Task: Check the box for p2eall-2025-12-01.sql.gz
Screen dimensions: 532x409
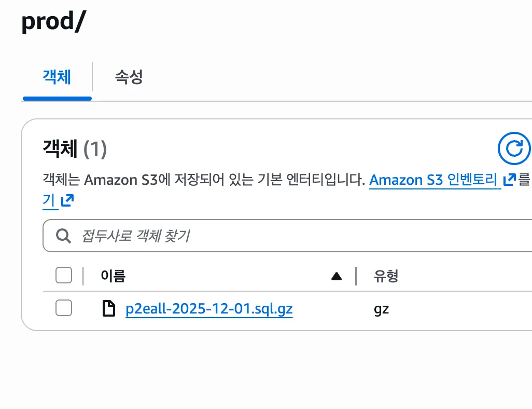Action: click(x=64, y=308)
